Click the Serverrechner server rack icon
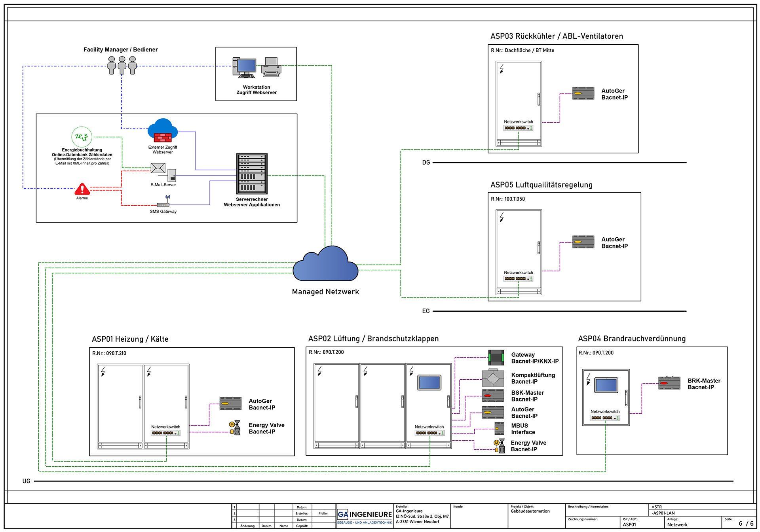 pyautogui.click(x=252, y=173)
